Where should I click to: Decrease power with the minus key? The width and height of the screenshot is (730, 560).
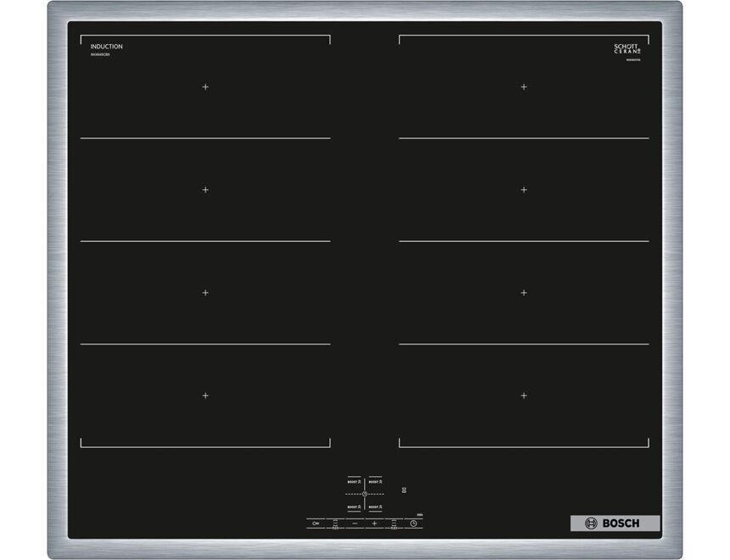pyautogui.click(x=354, y=524)
